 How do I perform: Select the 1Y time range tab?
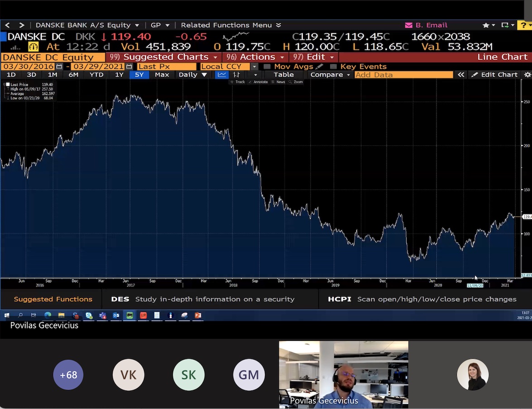point(119,75)
